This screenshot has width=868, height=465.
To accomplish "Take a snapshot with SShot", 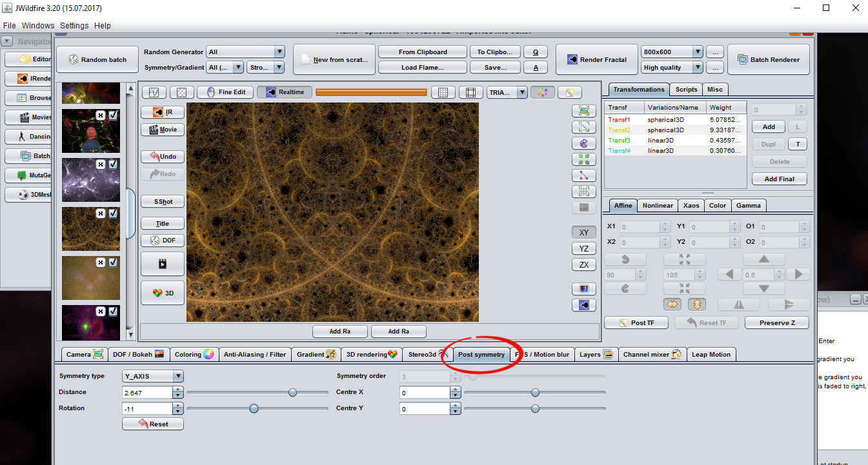I will (x=163, y=201).
